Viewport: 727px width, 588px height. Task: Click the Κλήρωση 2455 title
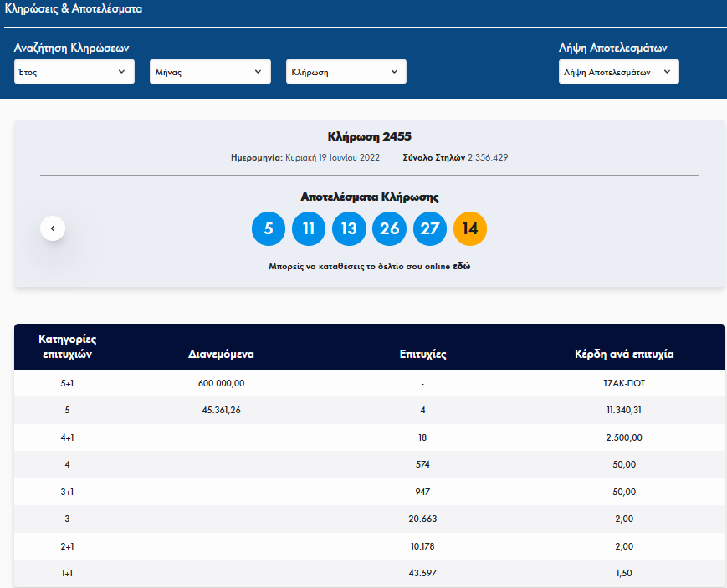(x=369, y=136)
